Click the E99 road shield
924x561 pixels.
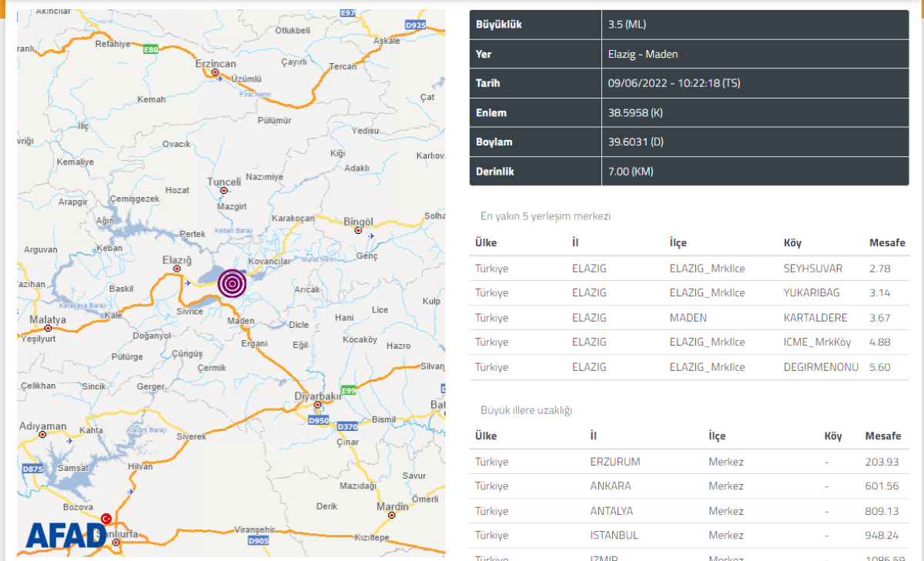tap(349, 390)
